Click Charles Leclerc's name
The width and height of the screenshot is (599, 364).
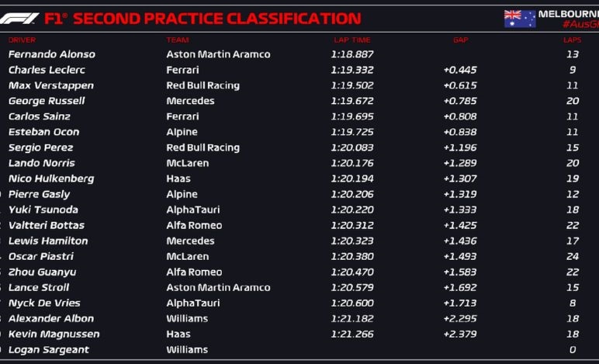tap(47, 70)
